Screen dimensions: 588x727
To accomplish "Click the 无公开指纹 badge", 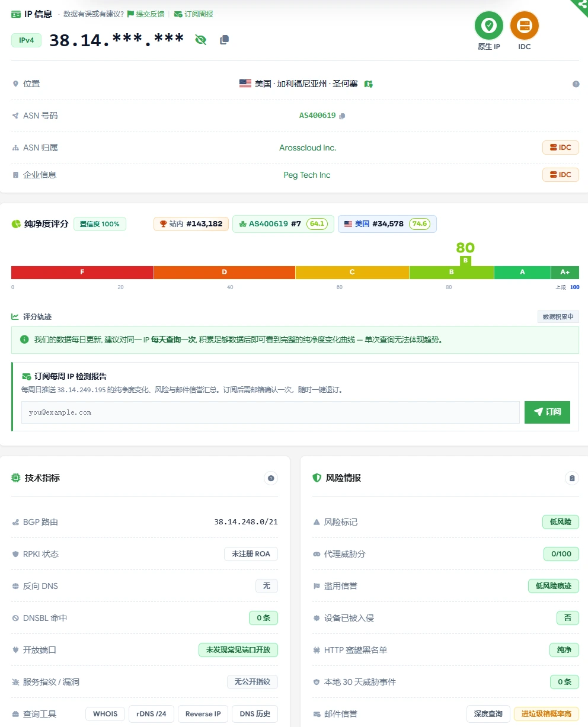I will click(253, 682).
